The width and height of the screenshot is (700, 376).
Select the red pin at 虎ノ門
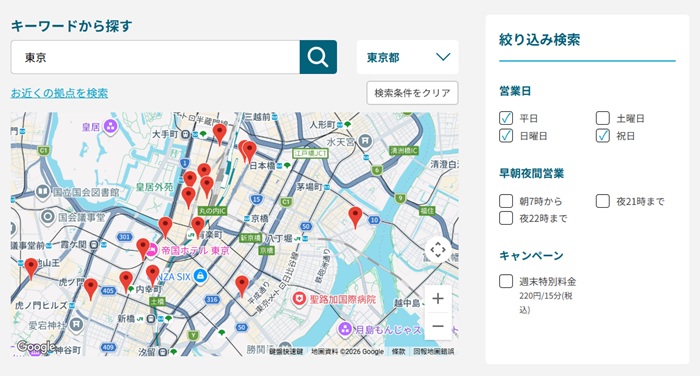pos(91,289)
